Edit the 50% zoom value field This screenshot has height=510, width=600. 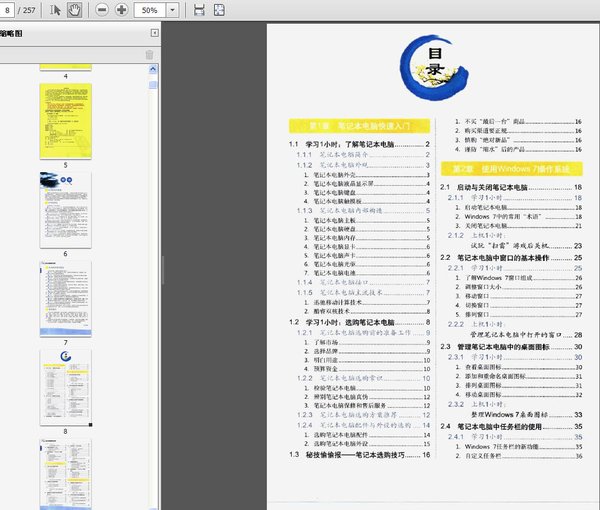150,10
